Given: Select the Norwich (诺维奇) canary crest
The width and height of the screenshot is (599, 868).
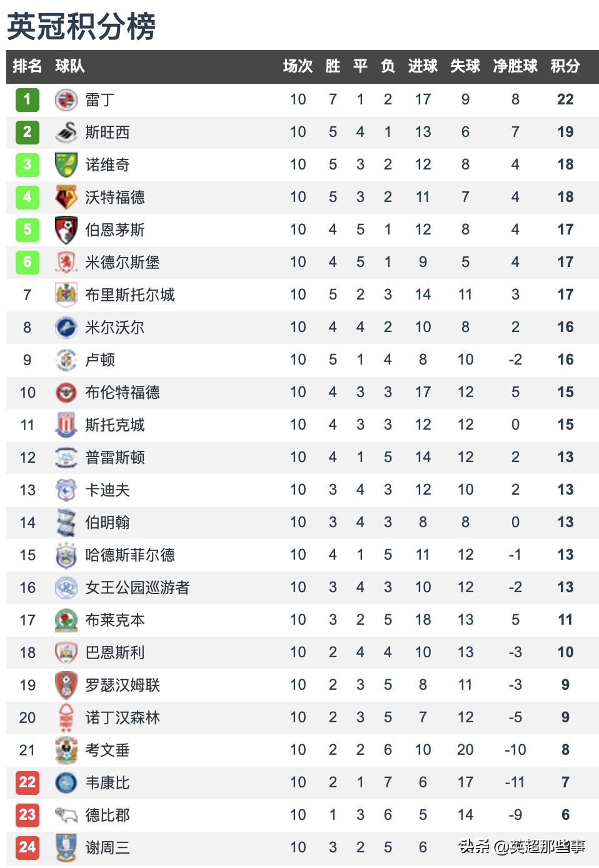Looking at the screenshot, I should [x=66, y=164].
